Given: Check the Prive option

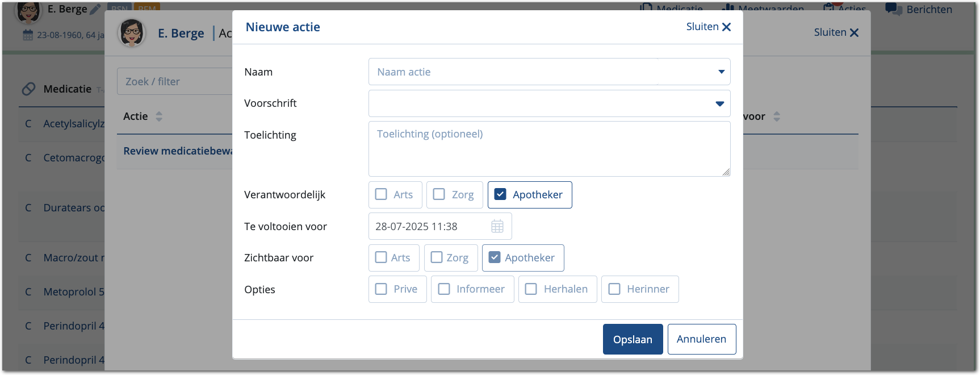Looking at the screenshot, I should (x=382, y=289).
